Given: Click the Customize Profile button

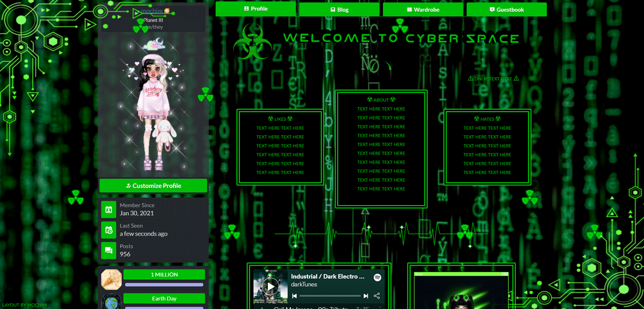Looking at the screenshot, I should (153, 185).
